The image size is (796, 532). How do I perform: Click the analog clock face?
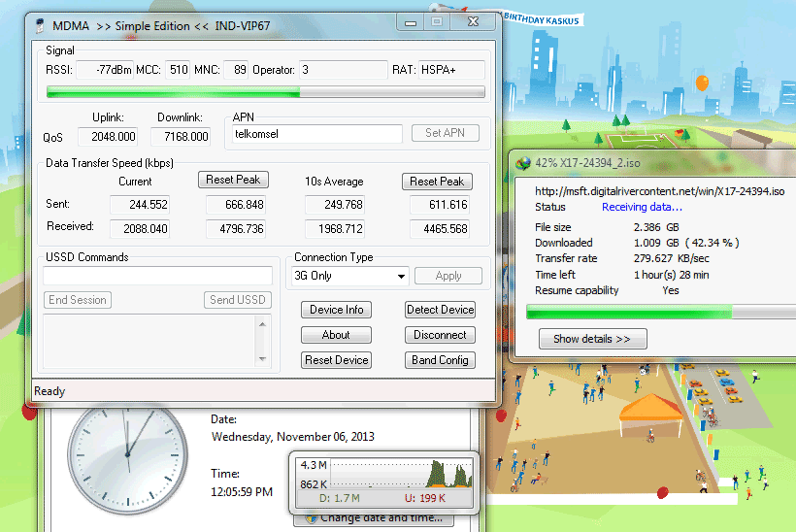[x=127, y=457]
